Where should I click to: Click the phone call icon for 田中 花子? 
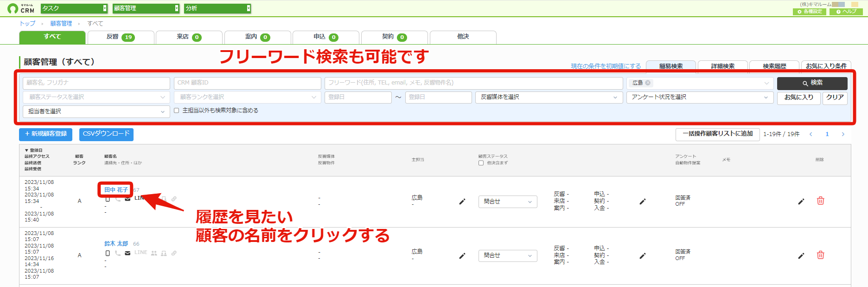pos(118,199)
